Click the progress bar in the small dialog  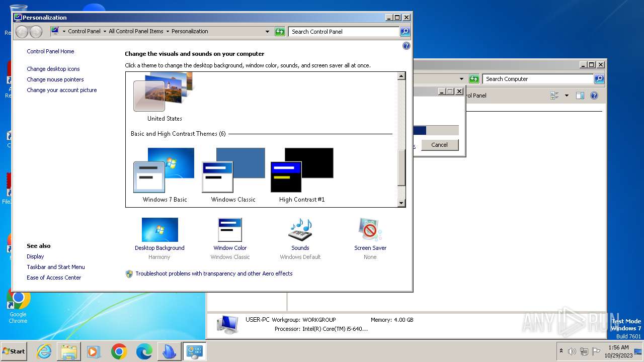point(436,131)
